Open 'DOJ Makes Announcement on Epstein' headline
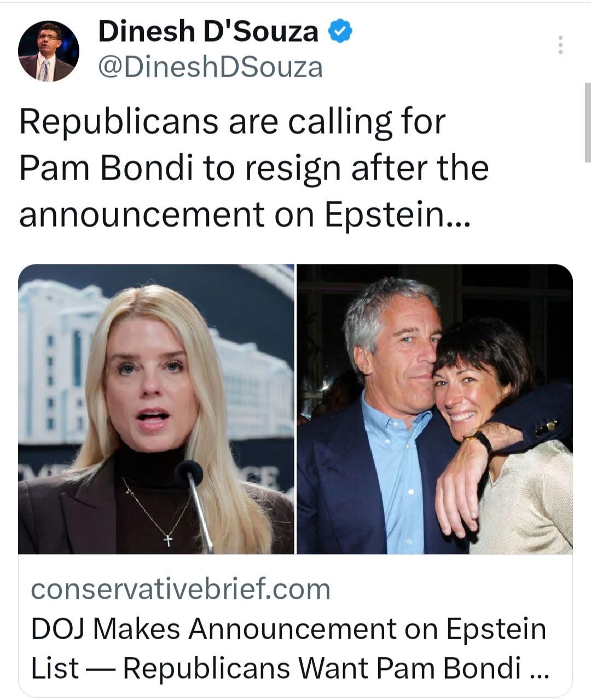The height and width of the screenshot is (700, 591). [x=289, y=629]
